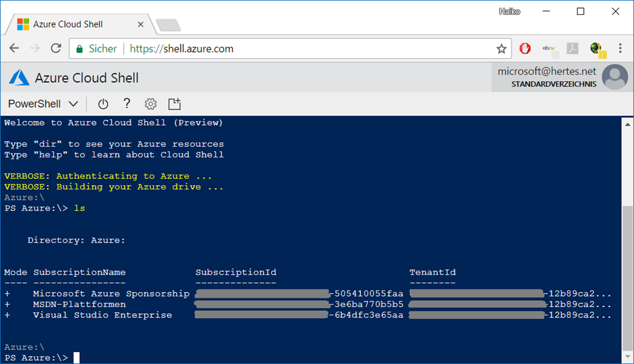634x364 pixels.
Task: Open the Cloud Shell settings gear
Action: pos(150,104)
